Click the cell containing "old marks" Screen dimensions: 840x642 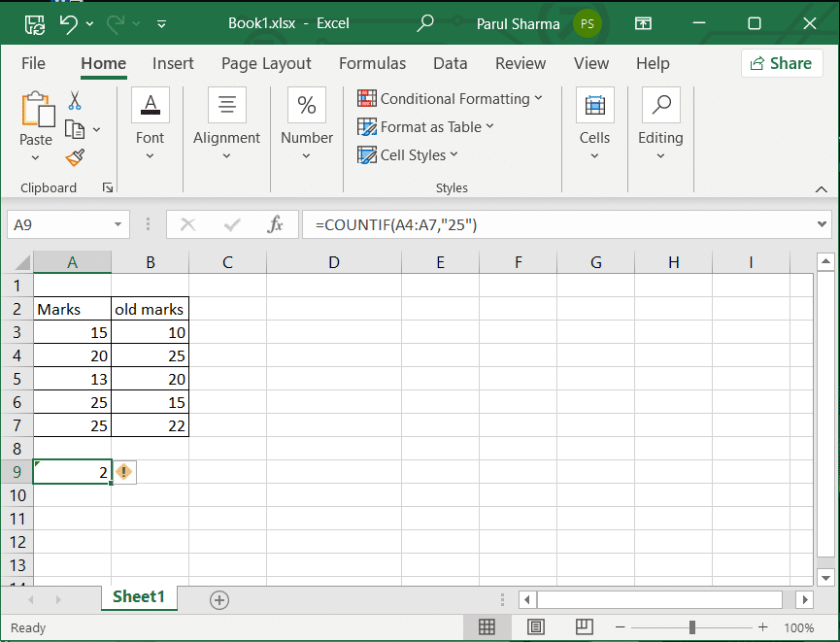click(x=150, y=309)
